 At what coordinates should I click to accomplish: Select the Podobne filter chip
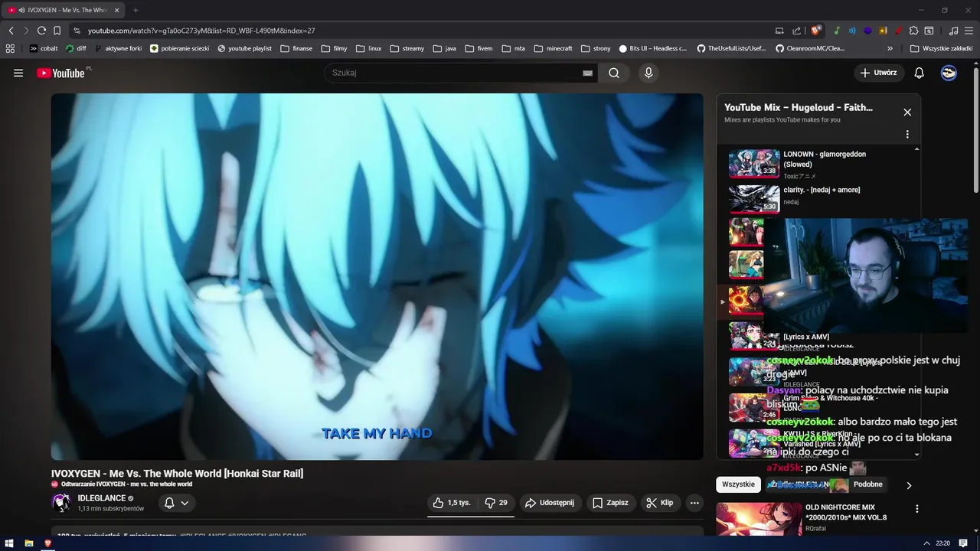click(868, 484)
